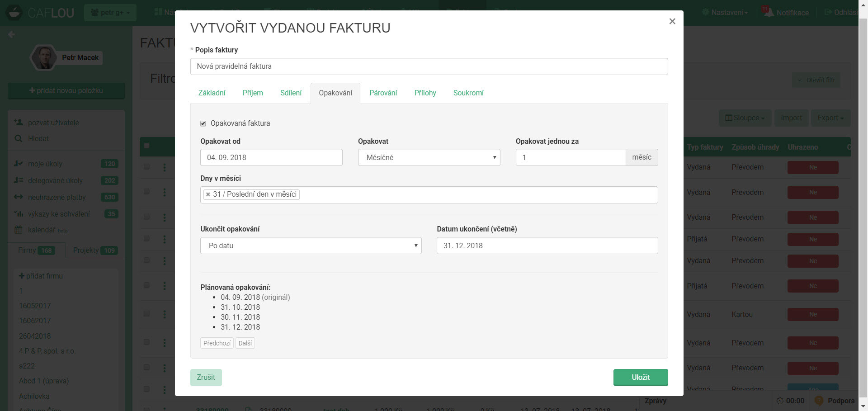Screen dimensions: 868x411
Task: Click the Zrušit button
Action: pos(206,377)
